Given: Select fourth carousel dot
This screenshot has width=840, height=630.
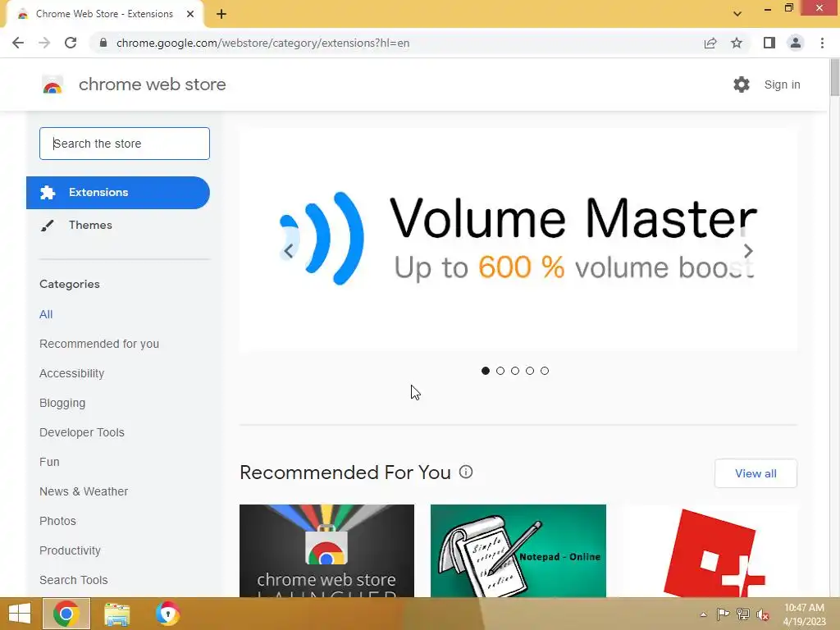Looking at the screenshot, I should (530, 371).
